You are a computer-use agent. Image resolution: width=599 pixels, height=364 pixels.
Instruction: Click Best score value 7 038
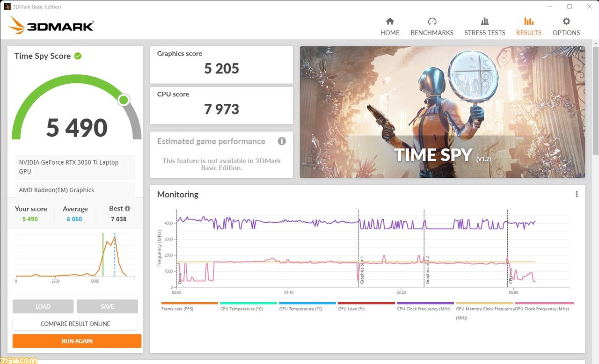(118, 219)
